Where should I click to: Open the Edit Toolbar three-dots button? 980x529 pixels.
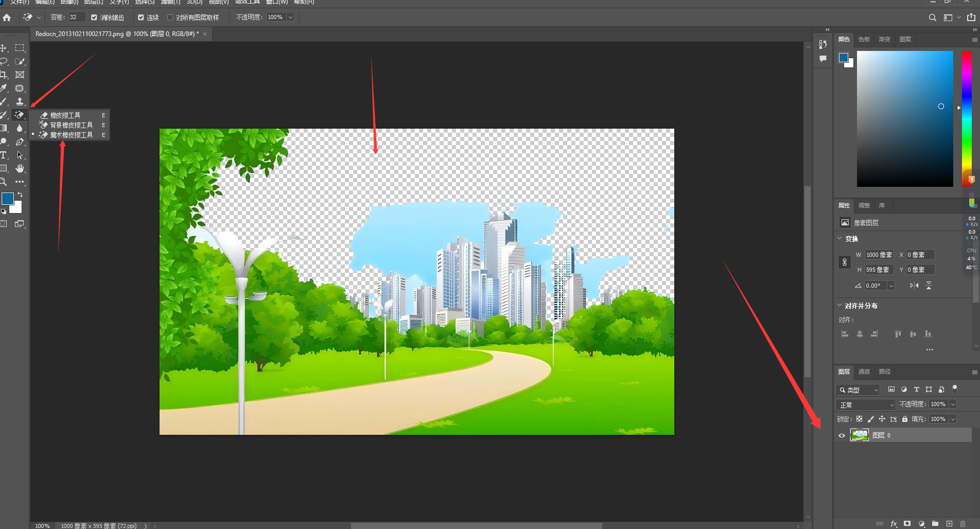(20, 182)
